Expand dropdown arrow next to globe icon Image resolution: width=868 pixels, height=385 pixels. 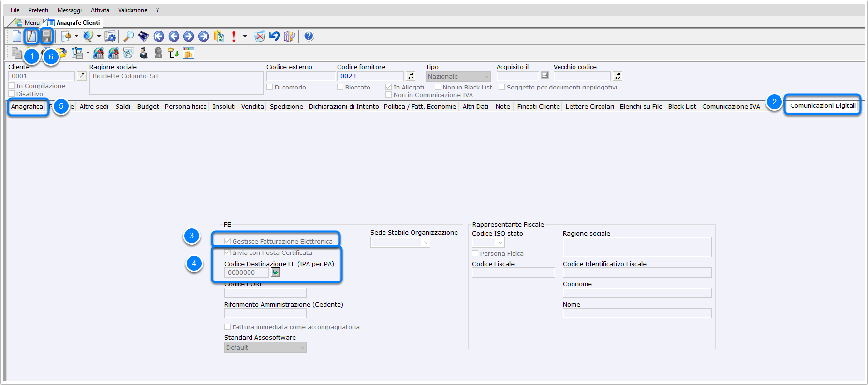(99, 36)
